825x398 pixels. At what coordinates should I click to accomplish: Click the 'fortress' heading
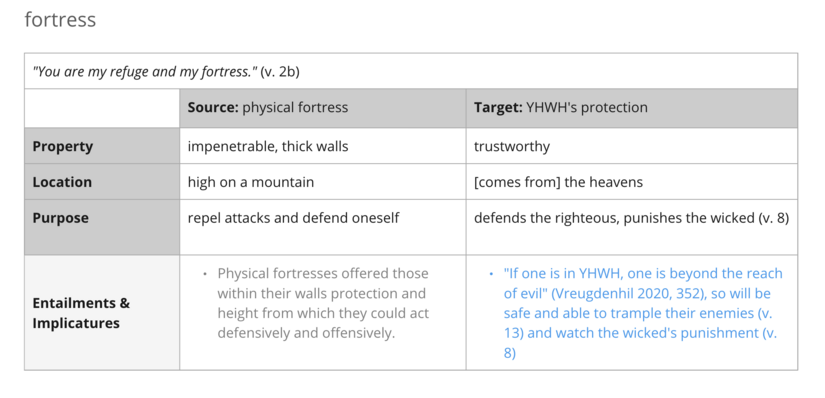(60, 20)
